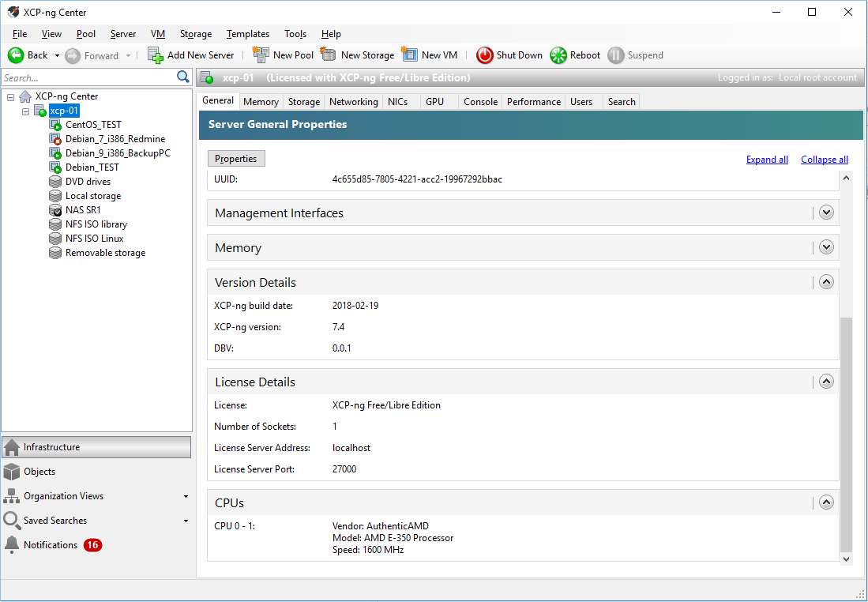The width and height of the screenshot is (868, 602).
Task: Collapse the XCP-ng Center tree root
Action: [x=10, y=96]
